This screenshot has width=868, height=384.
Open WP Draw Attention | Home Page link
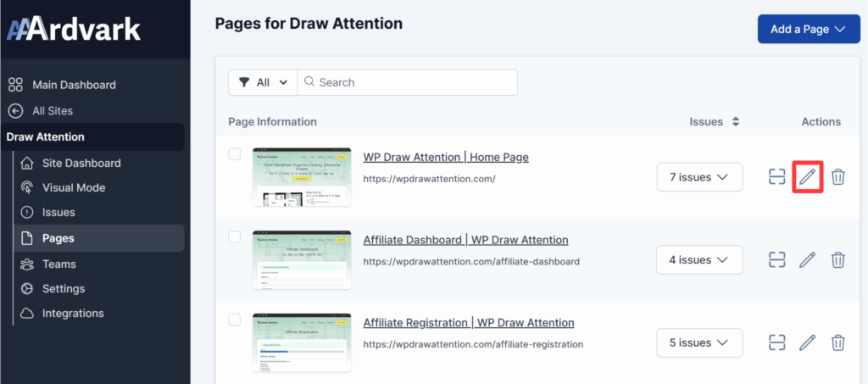446,157
